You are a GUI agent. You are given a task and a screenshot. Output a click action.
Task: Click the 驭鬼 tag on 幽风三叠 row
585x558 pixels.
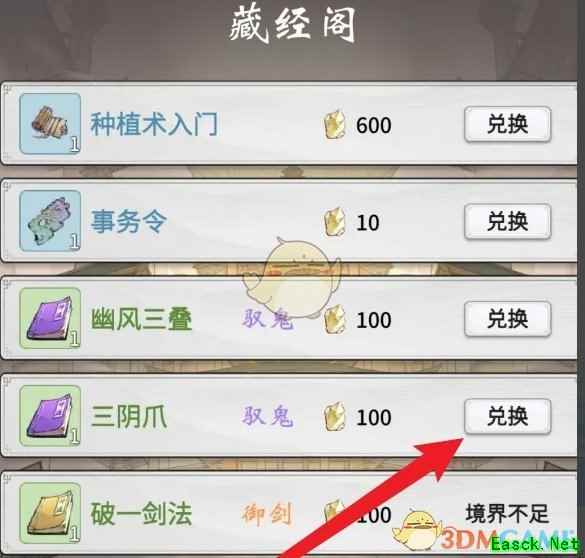(267, 319)
